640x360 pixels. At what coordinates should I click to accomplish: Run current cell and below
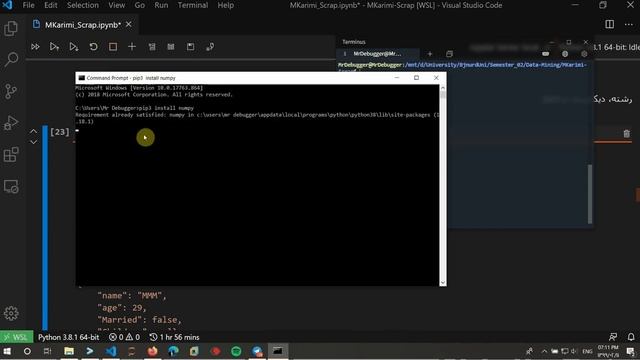coord(73,47)
